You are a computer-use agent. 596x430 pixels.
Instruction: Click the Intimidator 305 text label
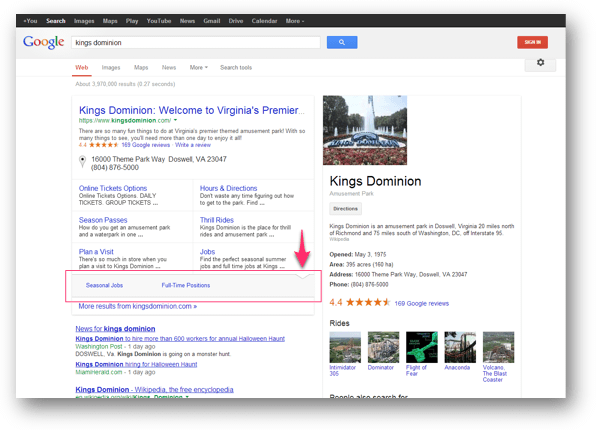click(x=342, y=370)
